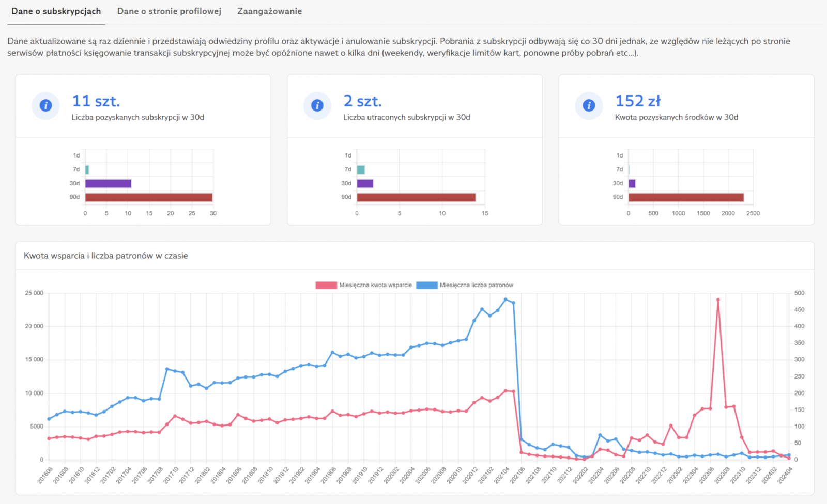Click info icon beside gained subscriptions count
The height and width of the screenshot is (504, 827).
(45, 106)
